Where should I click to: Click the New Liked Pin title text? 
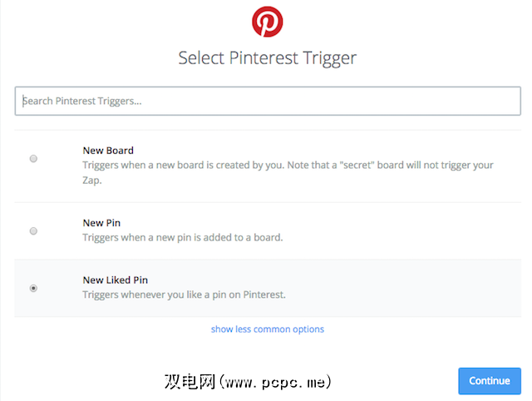click(116, 280)
